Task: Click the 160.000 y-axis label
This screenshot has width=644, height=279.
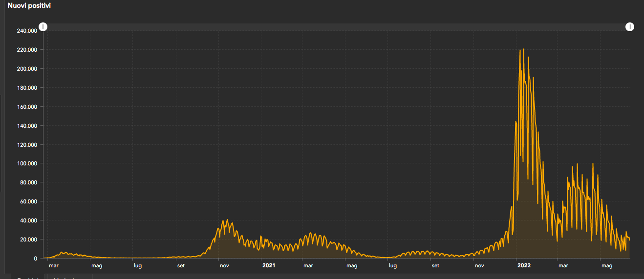Action: [x=28, y=107]
